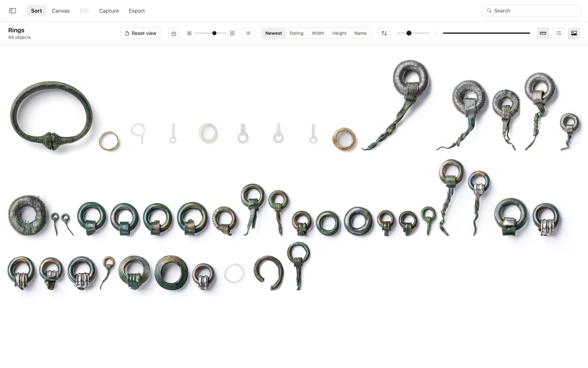Screen dimensions: 588x368
Task: Open the Export tab
Action: point(137,11)
